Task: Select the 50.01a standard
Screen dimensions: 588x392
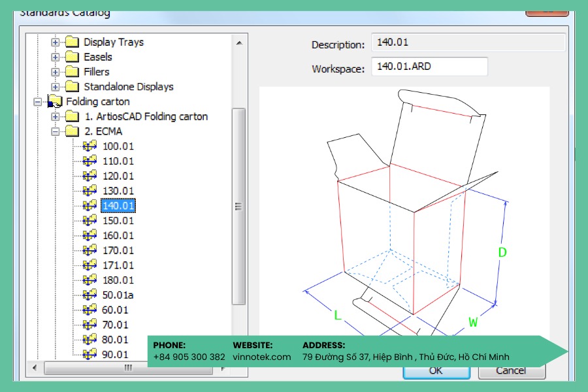Action: pos(118,295)
